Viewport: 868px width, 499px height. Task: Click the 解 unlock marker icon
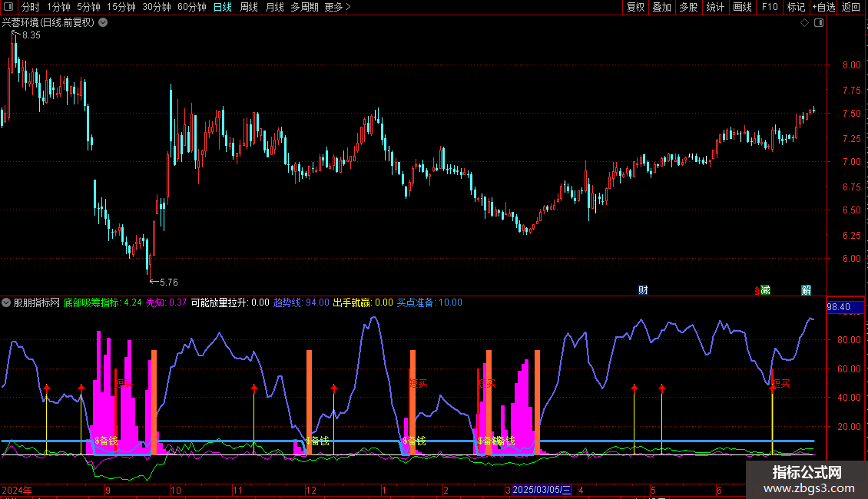pyautogui.click(x=806, y=289)
